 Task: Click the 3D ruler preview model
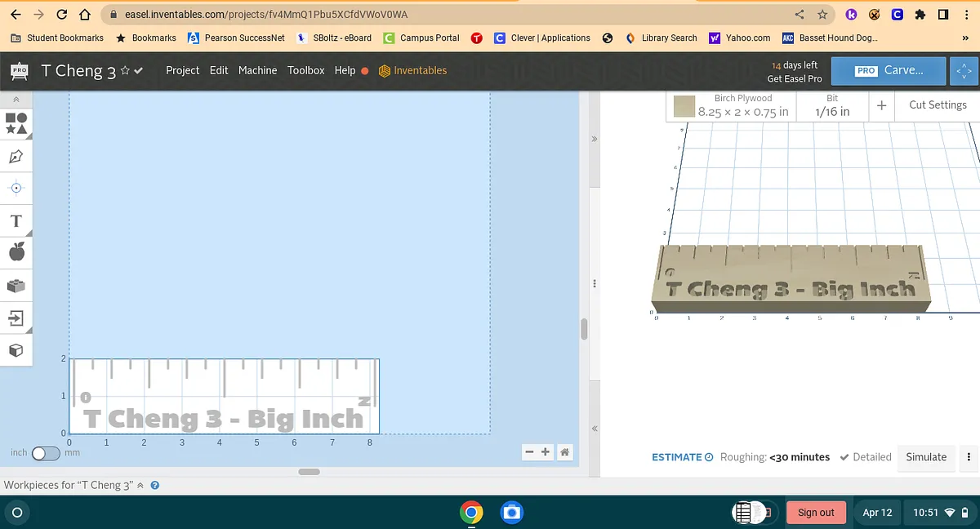[791, 278]
